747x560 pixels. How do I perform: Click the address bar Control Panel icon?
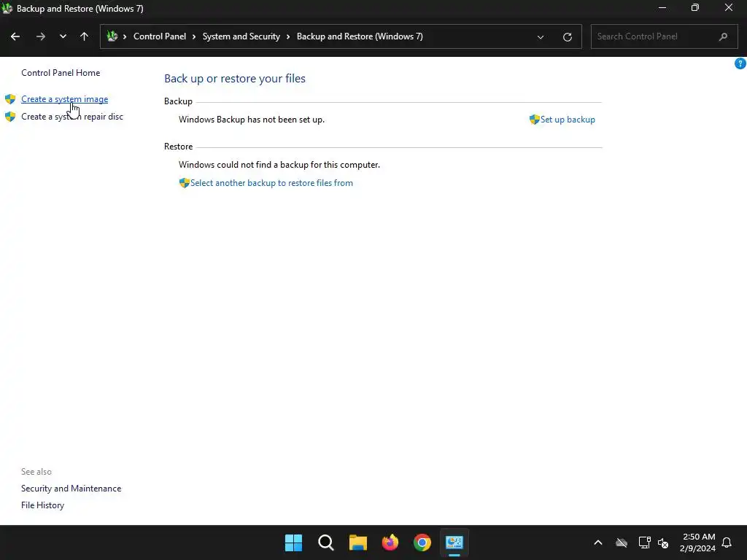point(112,36)
